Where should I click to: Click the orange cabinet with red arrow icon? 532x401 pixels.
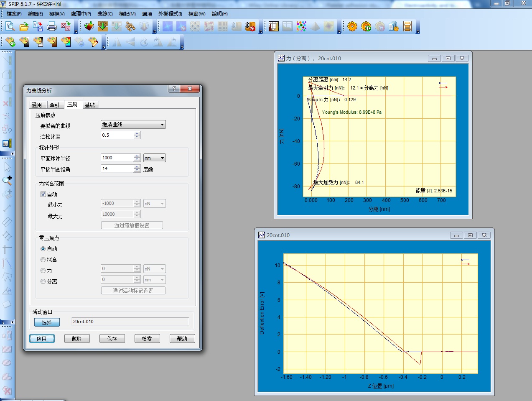point(250,27)
